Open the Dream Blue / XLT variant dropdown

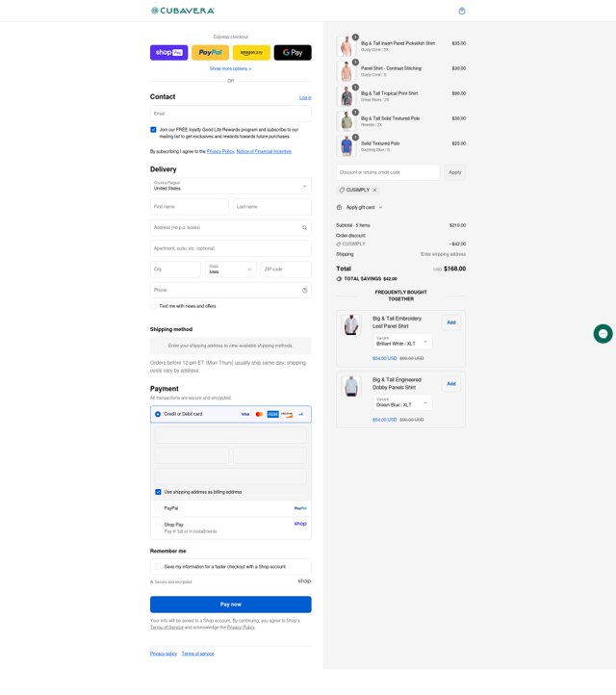[402, 402]
